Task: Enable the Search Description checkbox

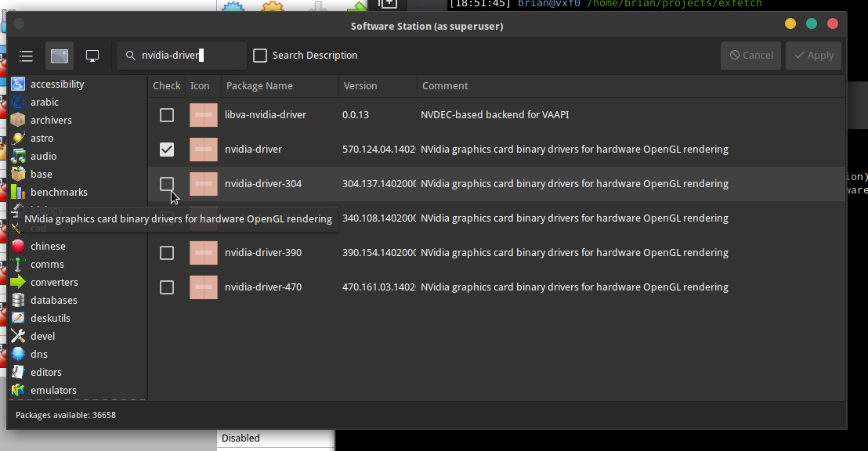Action: coord(260,56)
